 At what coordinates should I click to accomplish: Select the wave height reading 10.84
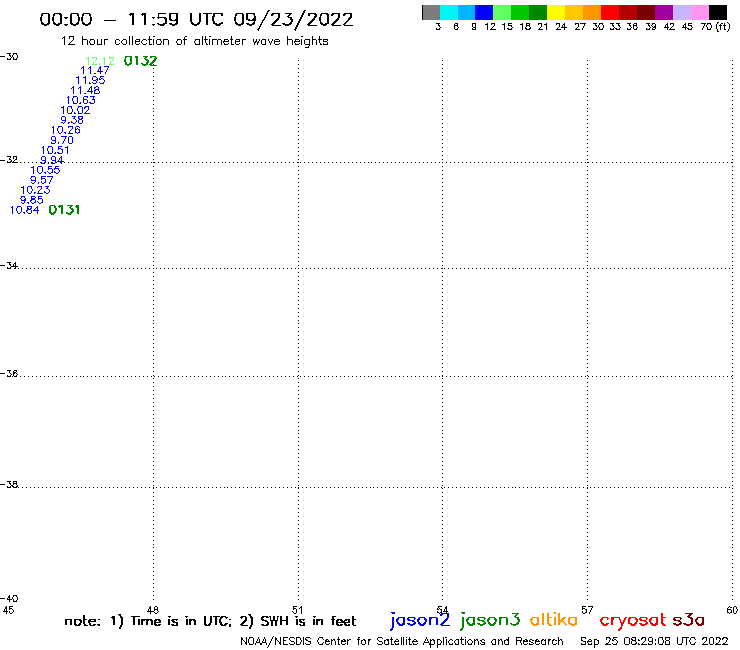pos(25,210)
